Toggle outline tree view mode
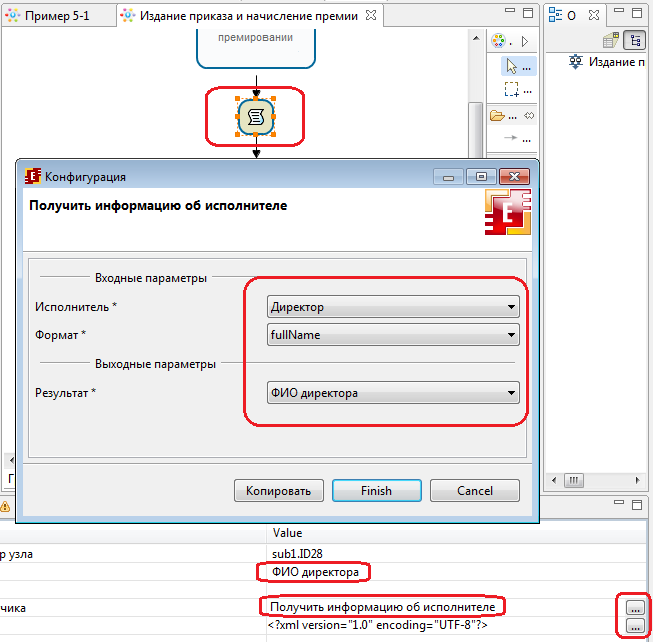Viewport: 653px width, 642px height. [x=633, y=40]
